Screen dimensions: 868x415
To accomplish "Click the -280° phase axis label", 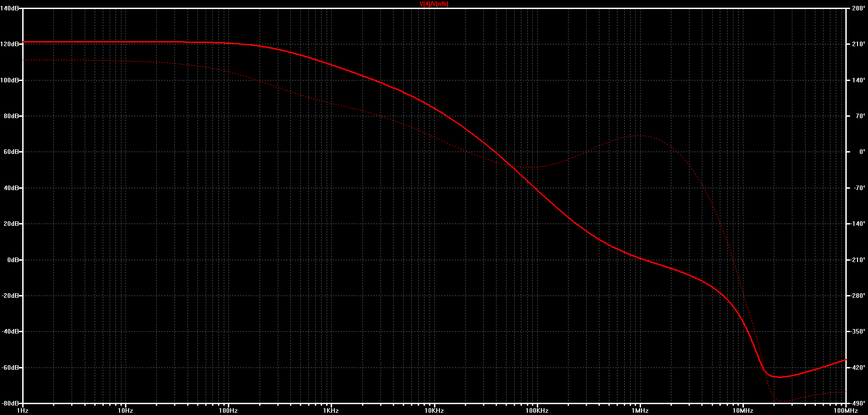I will (858, 296).
